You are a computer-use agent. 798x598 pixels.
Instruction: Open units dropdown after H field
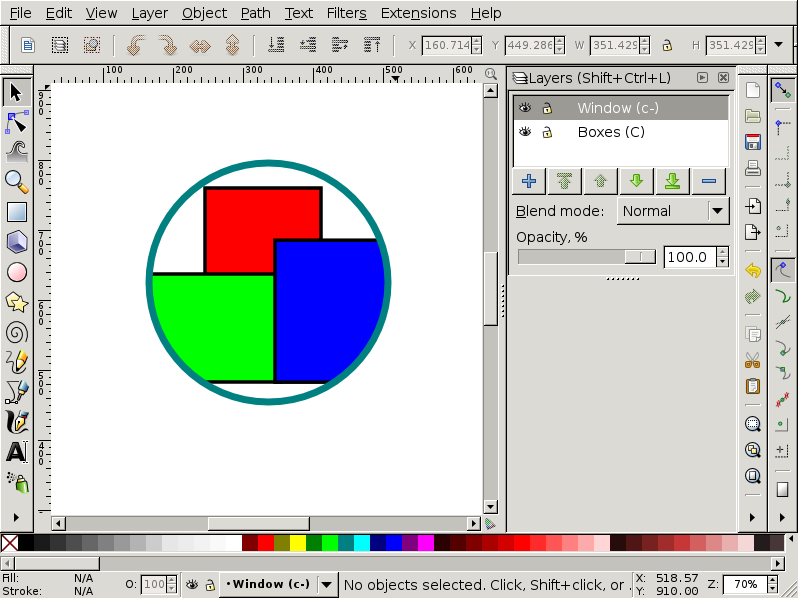pos(779,45)
